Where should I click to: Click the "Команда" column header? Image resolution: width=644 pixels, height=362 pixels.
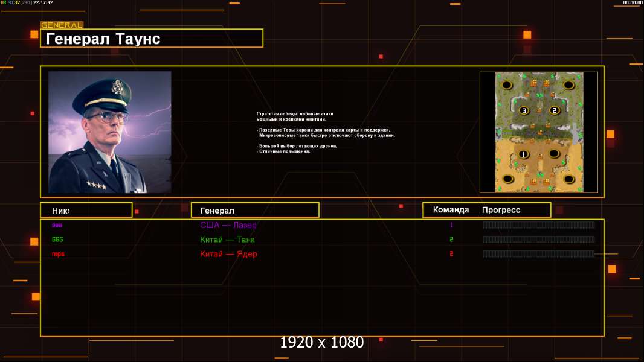click(451, 210)
